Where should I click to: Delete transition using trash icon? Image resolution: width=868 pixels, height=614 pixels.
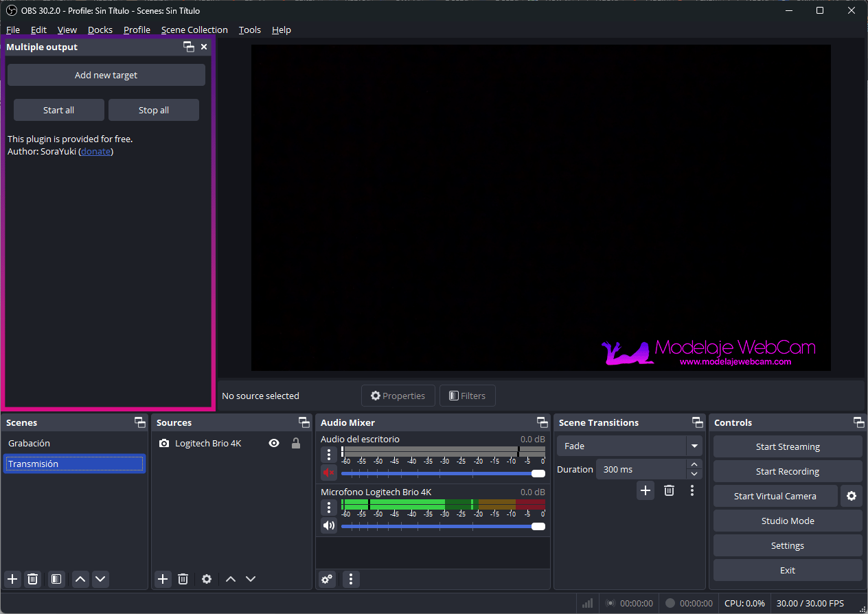[669, 490]
